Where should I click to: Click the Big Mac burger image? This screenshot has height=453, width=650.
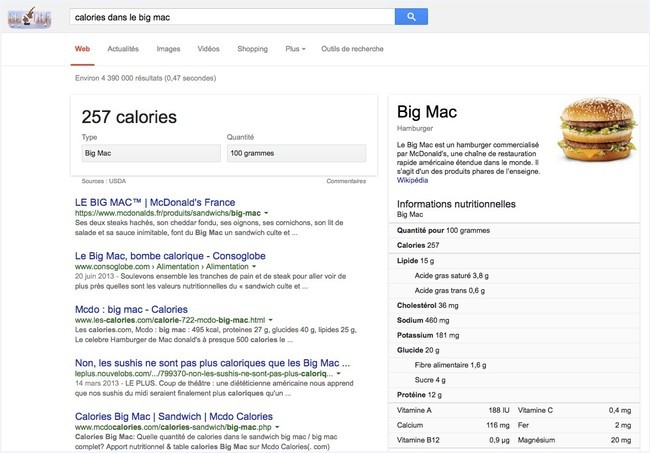[x=597, y=129]
